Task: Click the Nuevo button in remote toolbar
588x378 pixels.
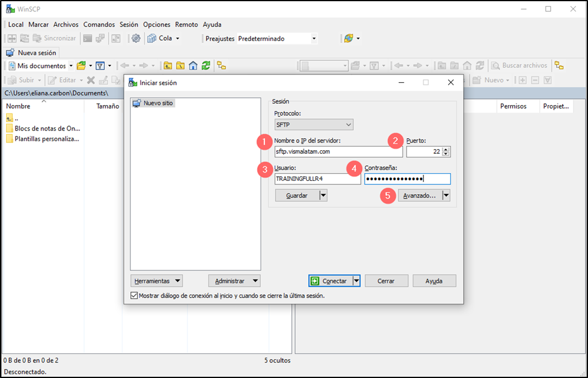Action: click(491, 80)
